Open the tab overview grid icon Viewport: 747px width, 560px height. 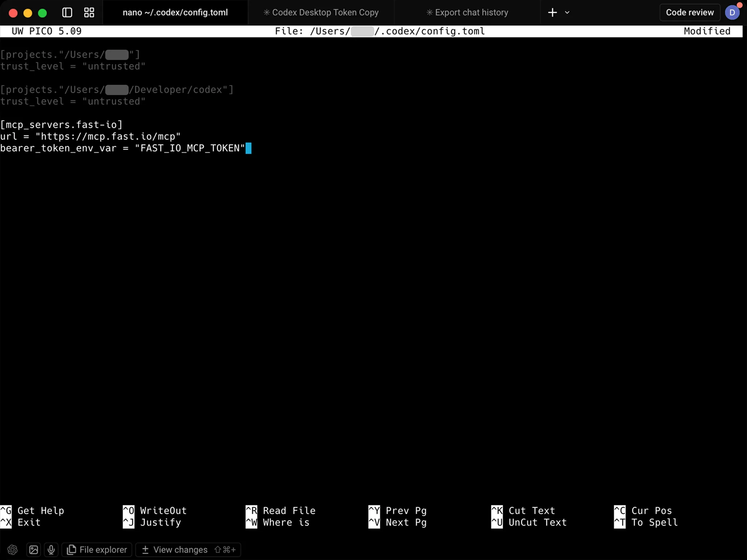(88, 12)
